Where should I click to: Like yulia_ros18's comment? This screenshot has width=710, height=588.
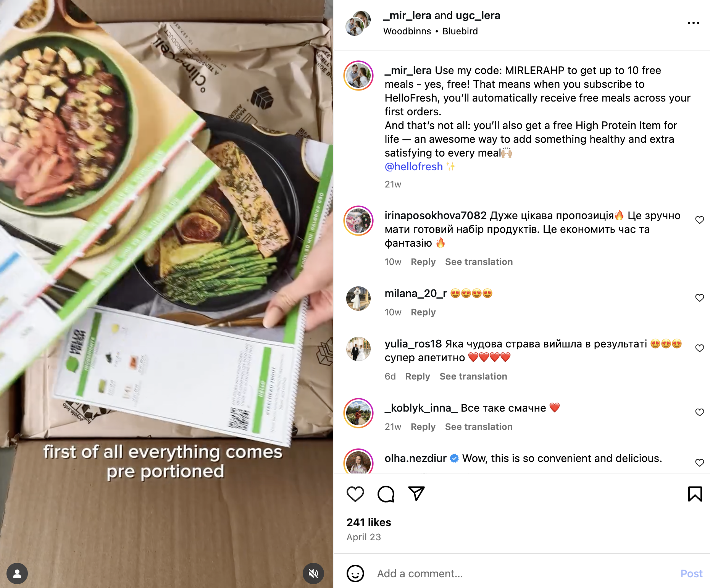pyautogui.click(x=699, y=348)
